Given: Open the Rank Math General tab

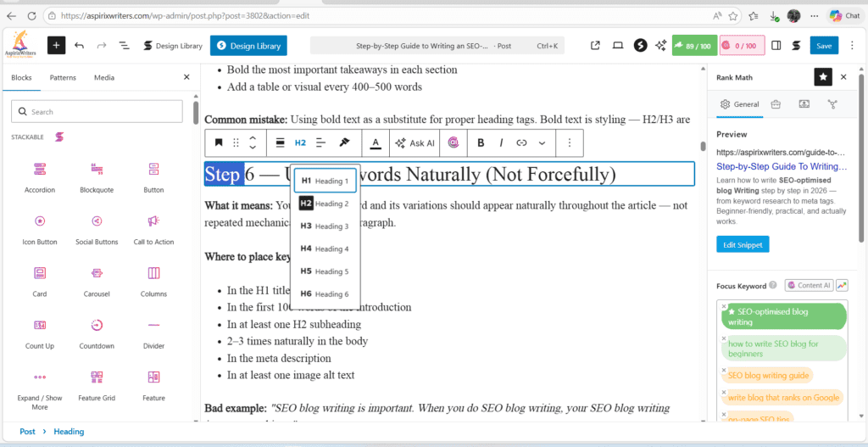Looking at the screenshot, I should [739, 104].
